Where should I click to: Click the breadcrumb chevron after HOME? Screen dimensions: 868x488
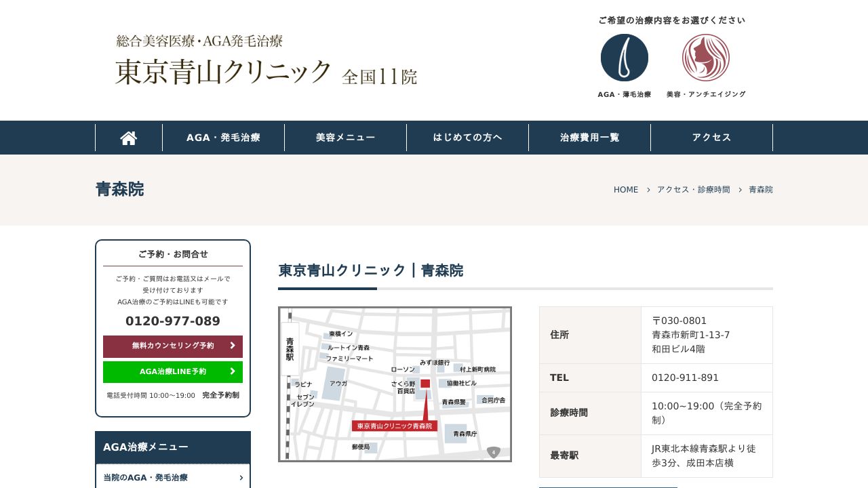click(x=648, y=190)
